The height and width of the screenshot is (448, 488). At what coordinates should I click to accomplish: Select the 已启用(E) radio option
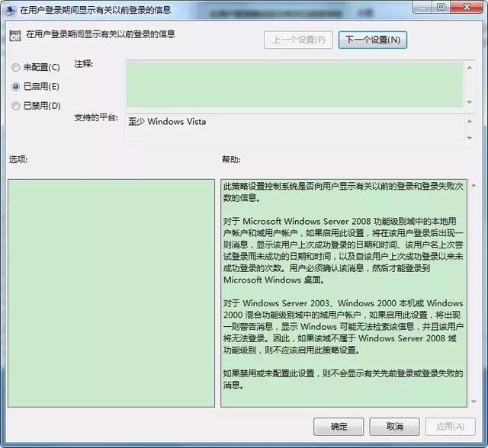click(x=16, y=87)
